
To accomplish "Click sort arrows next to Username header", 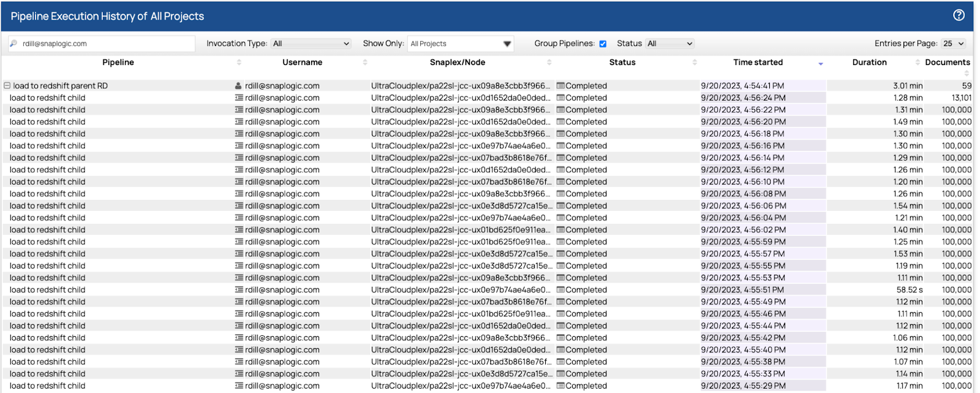I will click(365, 63).
